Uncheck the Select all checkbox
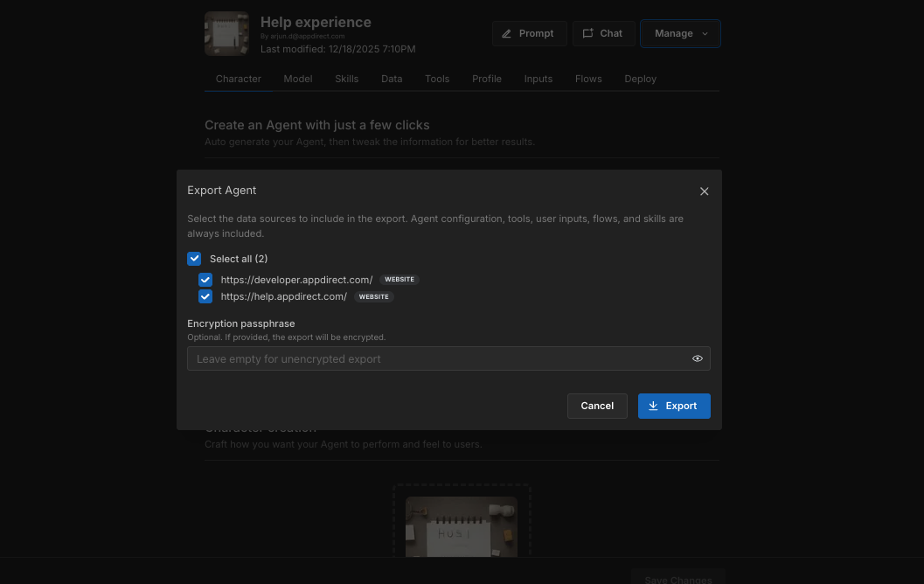This screenshot has width=924, height=584. tap(195, 259)
